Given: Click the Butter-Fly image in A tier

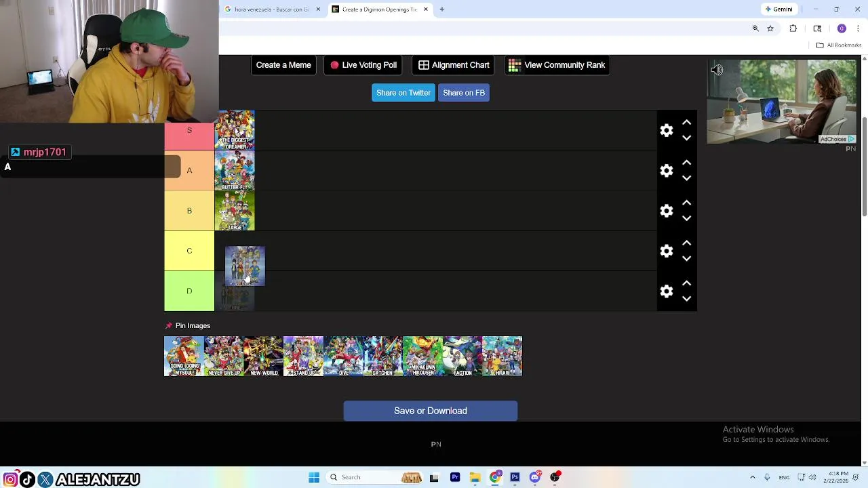Looking at the screenshot, I should pos(235,170).
